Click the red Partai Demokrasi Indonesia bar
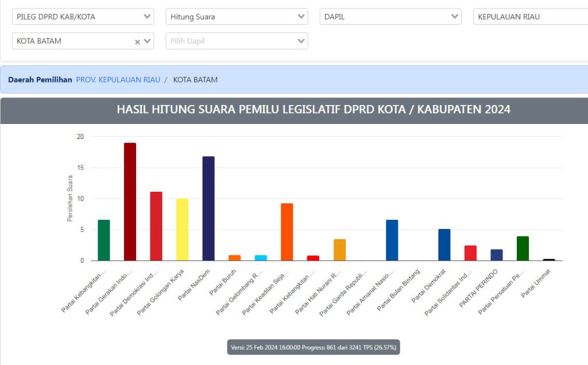Viewport: 588px width, 365px height. click(156, 226)
